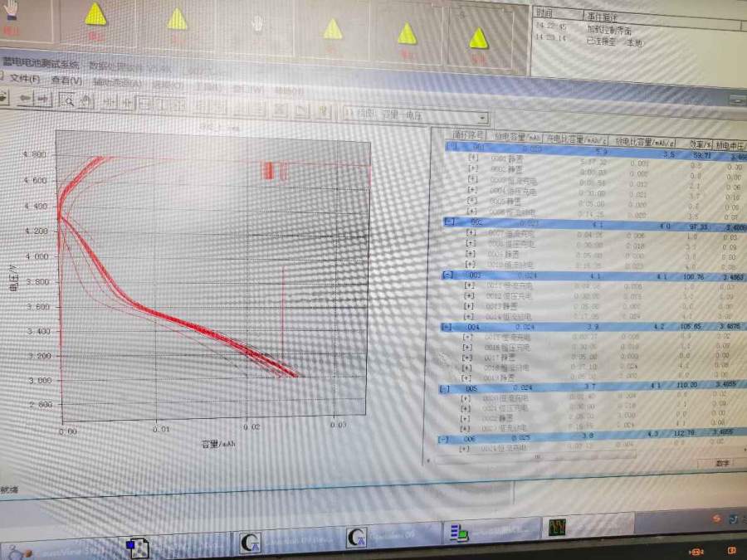Open the plot-type combo box (容量-电压)

pyautogui.click(x=416, y=115)
